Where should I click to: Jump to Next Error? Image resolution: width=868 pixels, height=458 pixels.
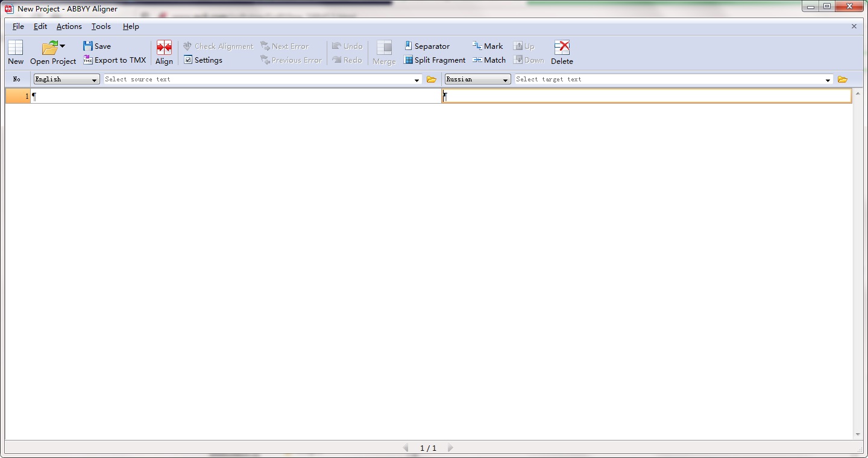[285, 46]
